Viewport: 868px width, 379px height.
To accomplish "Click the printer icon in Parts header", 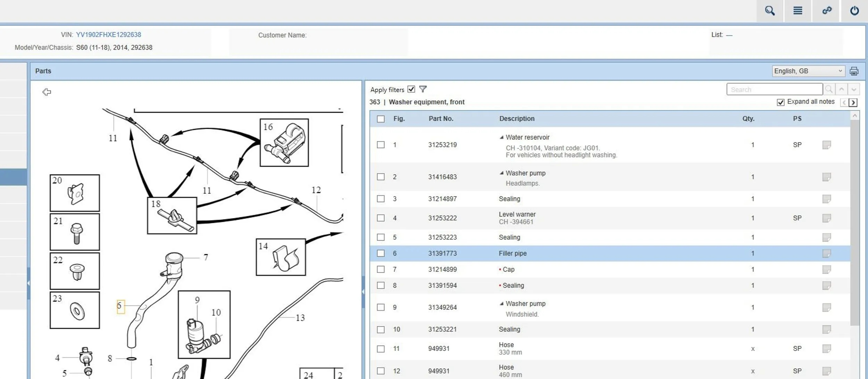I will pos(854,71).
